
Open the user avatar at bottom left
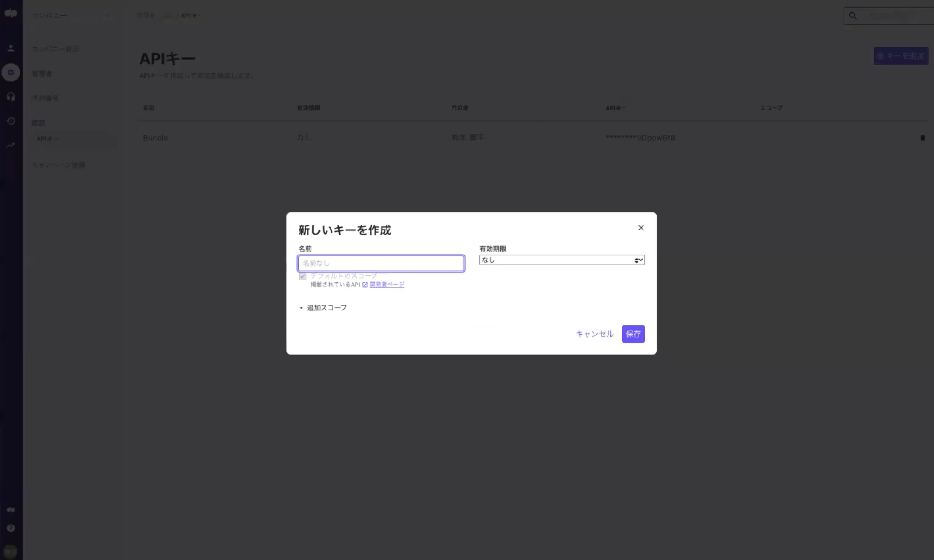11,551
